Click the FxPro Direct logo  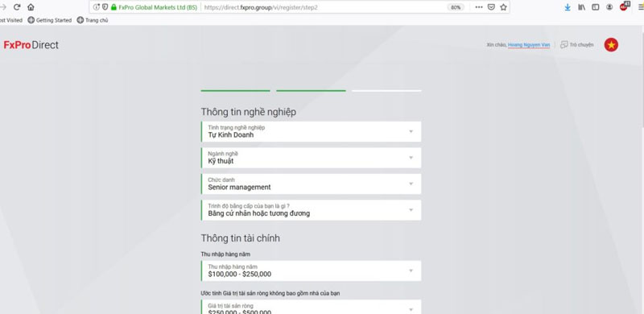click(31, 45)
